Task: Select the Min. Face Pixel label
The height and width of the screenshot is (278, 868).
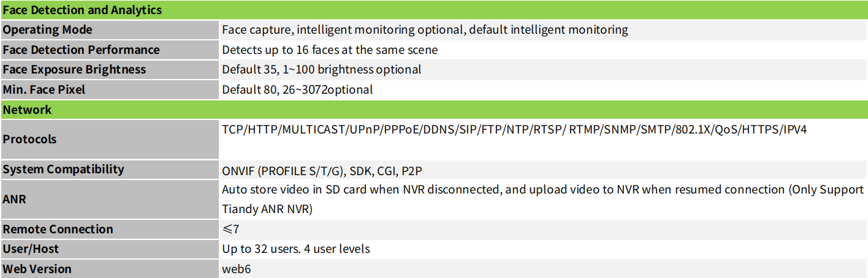Action: (44, 89)
